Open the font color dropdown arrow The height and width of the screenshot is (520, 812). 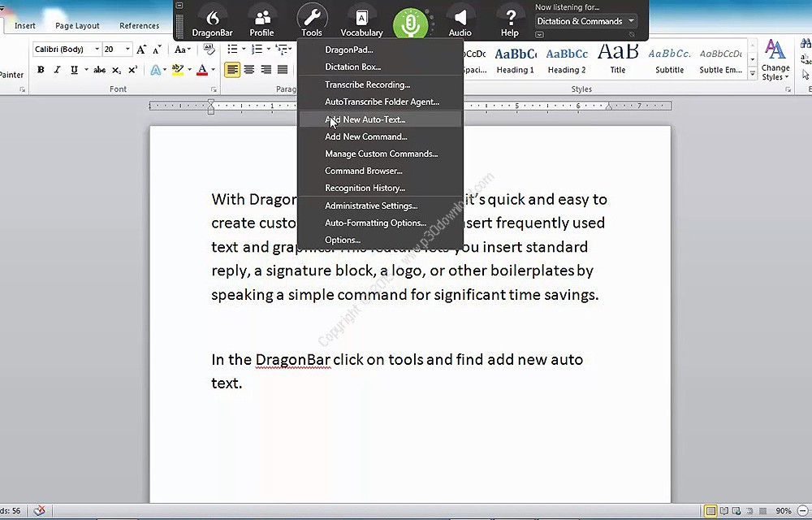tap(214, 70)
